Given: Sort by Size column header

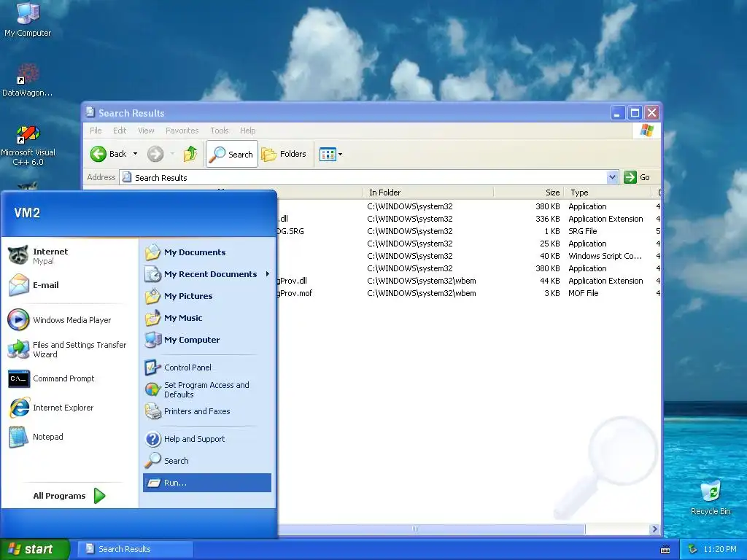Looking at the screenshot, I should pyautogui.click(x=528, y=192).
